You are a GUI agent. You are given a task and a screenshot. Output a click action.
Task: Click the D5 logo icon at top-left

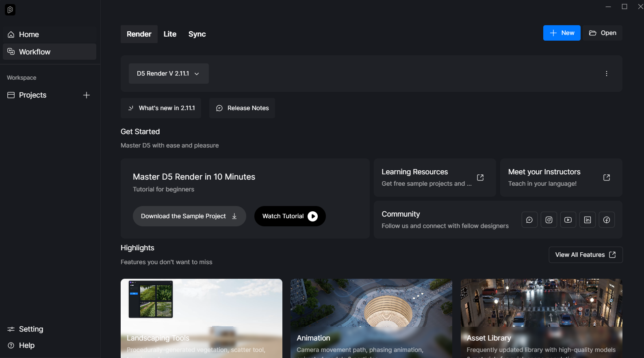[10, 10]
